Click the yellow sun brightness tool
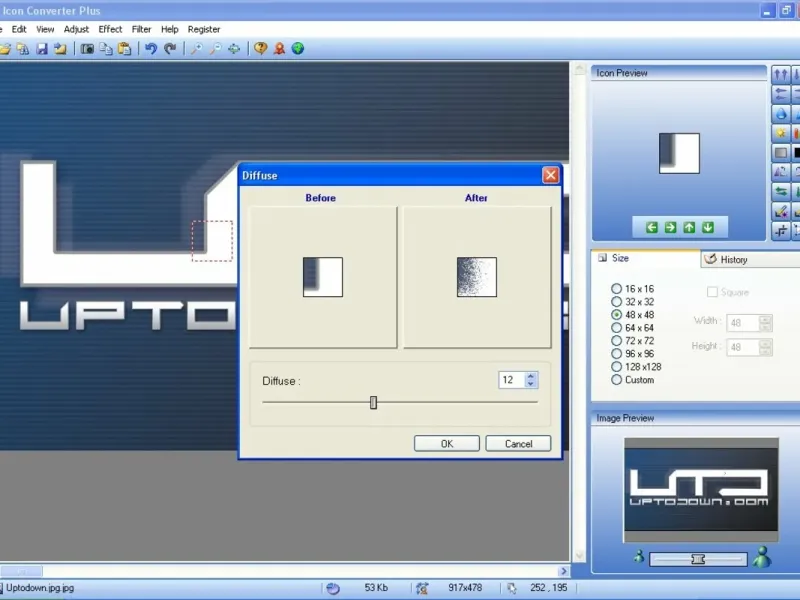This screenshot has height=600, width=800. tap(781, 133)
